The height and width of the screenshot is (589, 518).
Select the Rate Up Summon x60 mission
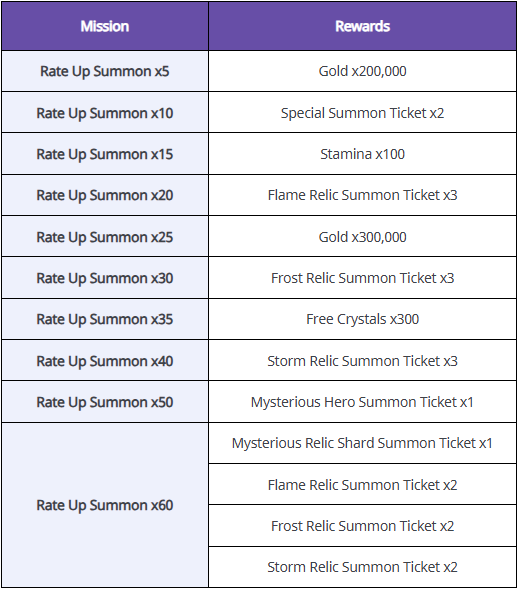click(x=105, y=505)
